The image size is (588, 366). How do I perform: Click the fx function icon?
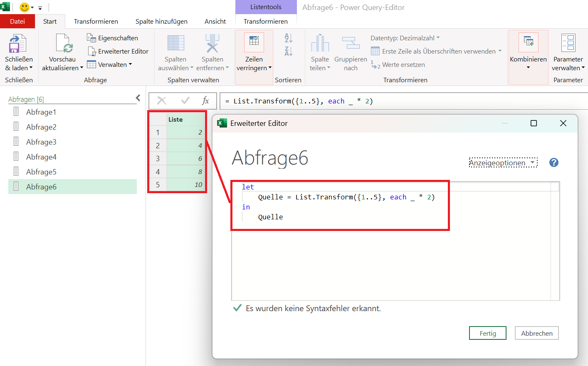pyautogui.click(x=205, y=101)
